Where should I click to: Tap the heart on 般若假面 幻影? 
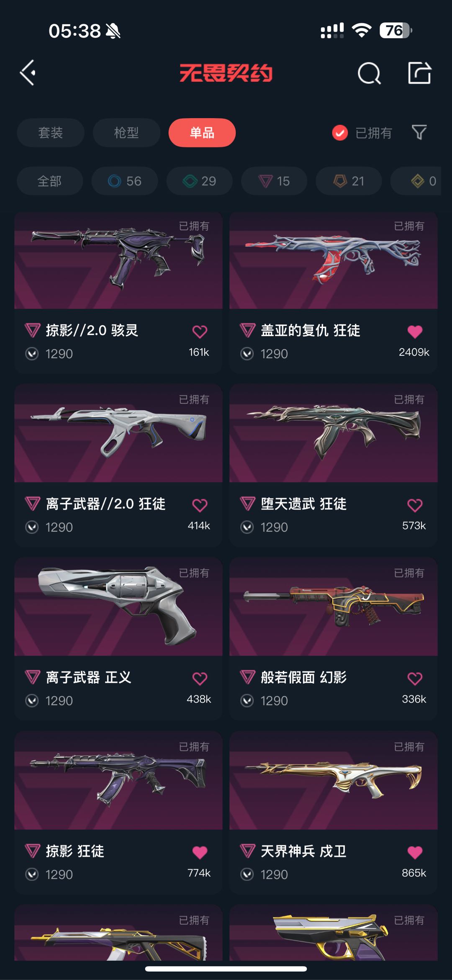(x=415, y=678)
